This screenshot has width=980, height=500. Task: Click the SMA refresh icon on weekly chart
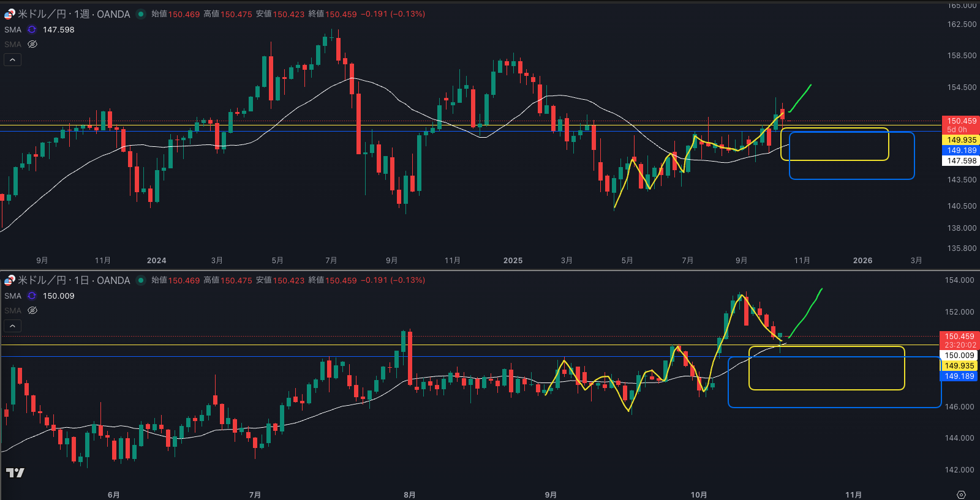pyautogui.click(x=32, y=29)
